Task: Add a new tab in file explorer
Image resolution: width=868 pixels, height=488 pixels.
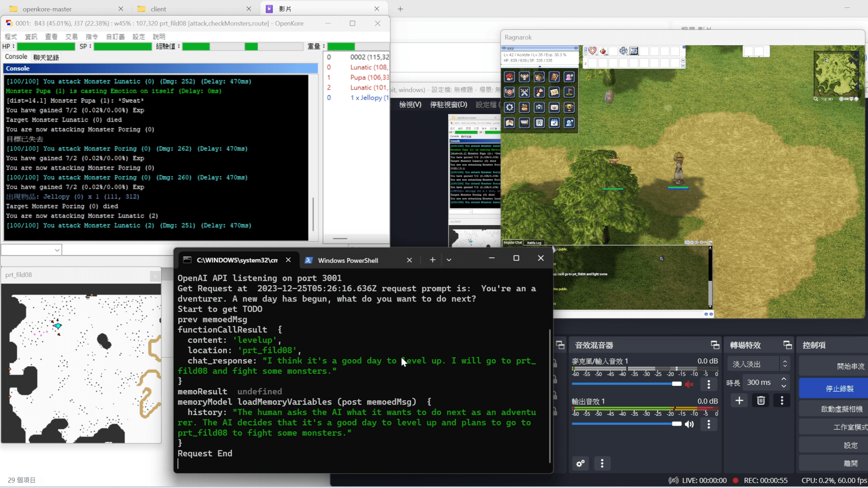Action: pyautogui.click(x=400, y=9)
